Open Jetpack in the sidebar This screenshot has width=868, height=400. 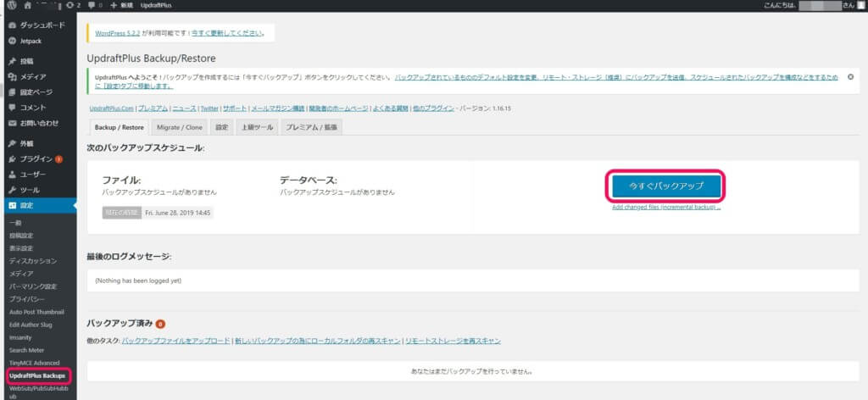pos(32,40)
